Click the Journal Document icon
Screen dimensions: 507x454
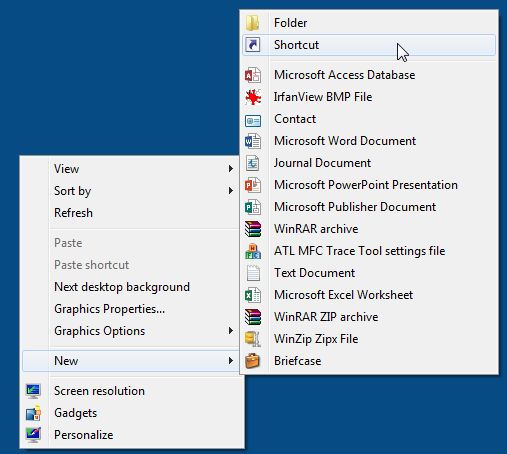253,163
